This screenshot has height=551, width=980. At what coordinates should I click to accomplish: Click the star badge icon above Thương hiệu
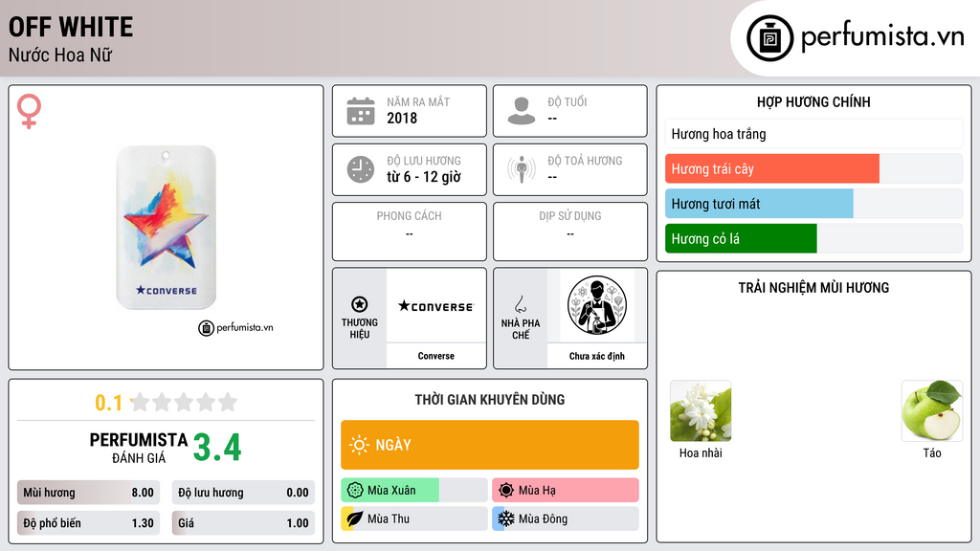(360, 304)
